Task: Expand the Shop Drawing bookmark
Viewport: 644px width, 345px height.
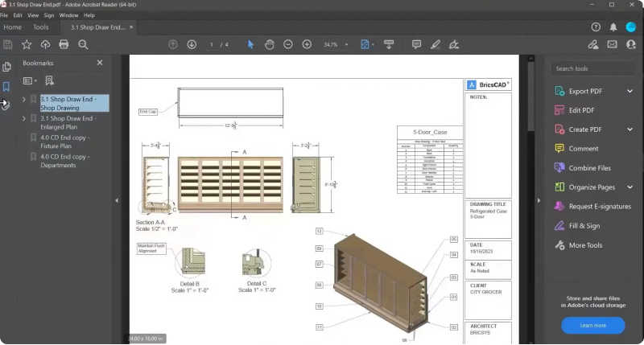Action: click(x=24, y=99)
